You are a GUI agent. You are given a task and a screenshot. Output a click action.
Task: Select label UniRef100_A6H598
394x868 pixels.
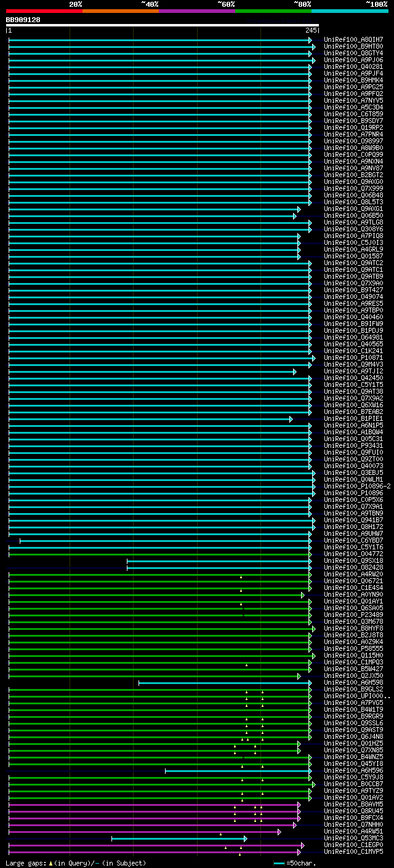[x=353, y=682]
